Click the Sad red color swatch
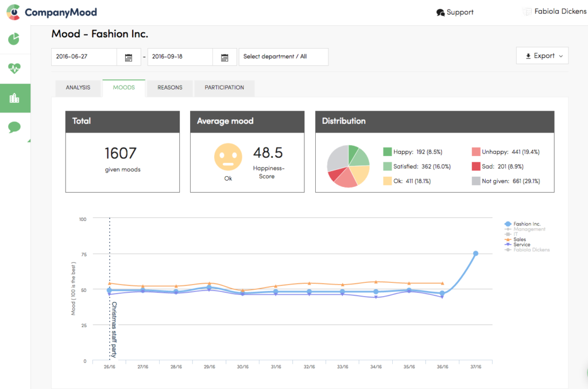The image size is (588, 389). [476, 166]
